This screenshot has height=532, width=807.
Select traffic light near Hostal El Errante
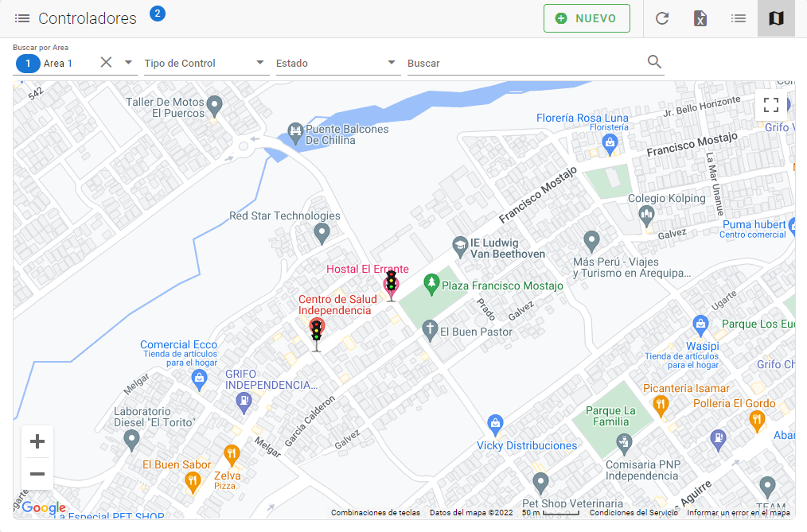pos(391,285)
